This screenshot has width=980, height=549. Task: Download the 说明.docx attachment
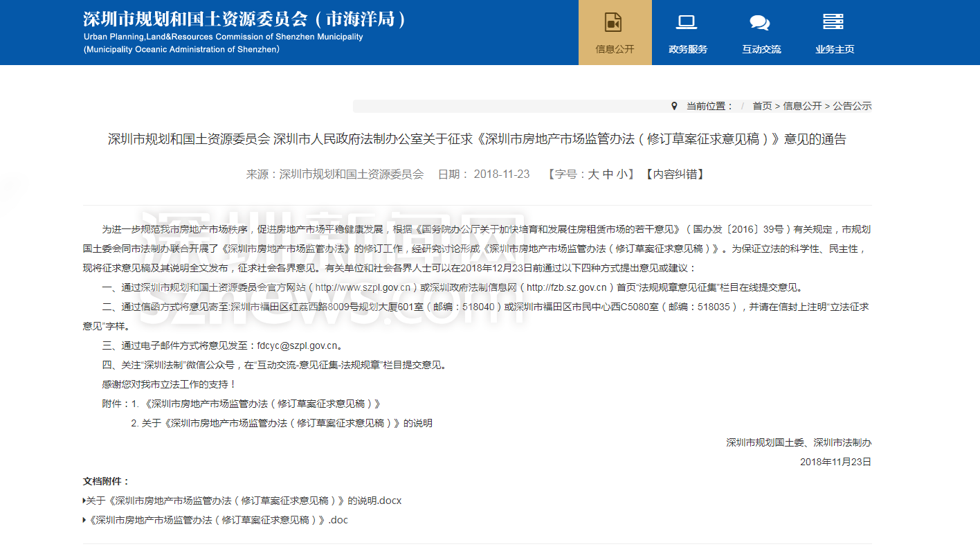click(x=244, y=501)
